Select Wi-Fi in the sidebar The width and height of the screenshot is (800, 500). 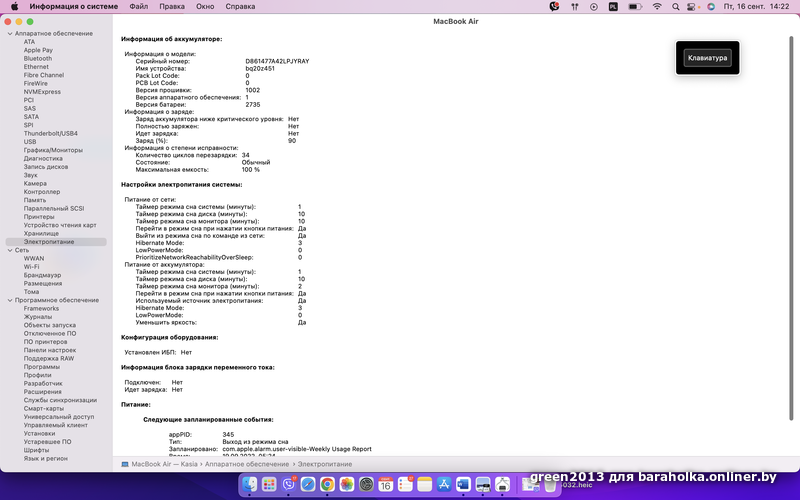coord(31,267)
